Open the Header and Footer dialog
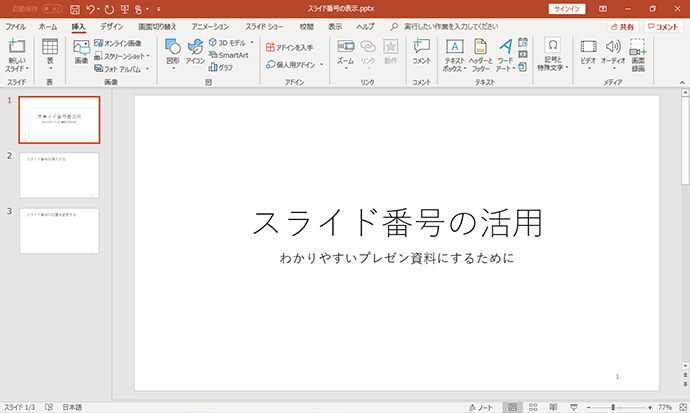Screen dimensions: 690x413 tap(480, 55)
